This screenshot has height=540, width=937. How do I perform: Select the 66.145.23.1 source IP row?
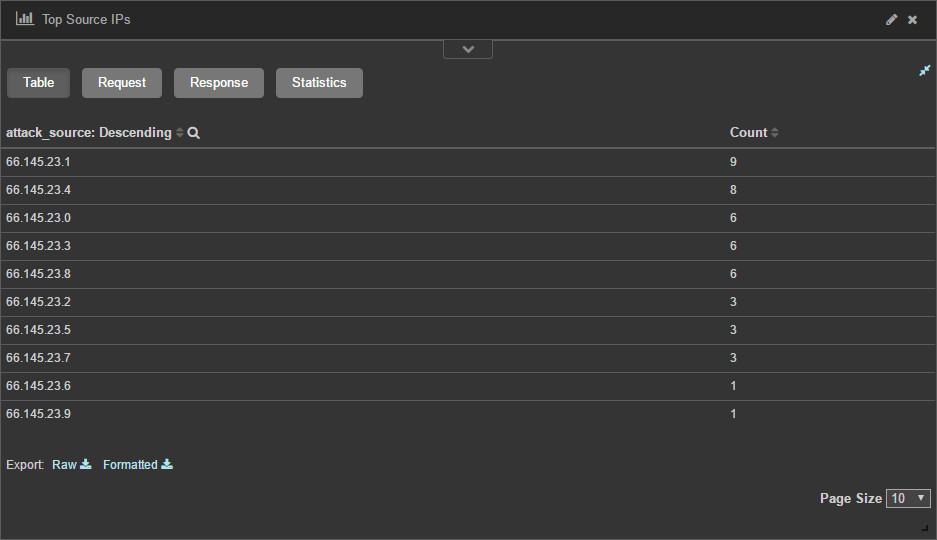38,162
